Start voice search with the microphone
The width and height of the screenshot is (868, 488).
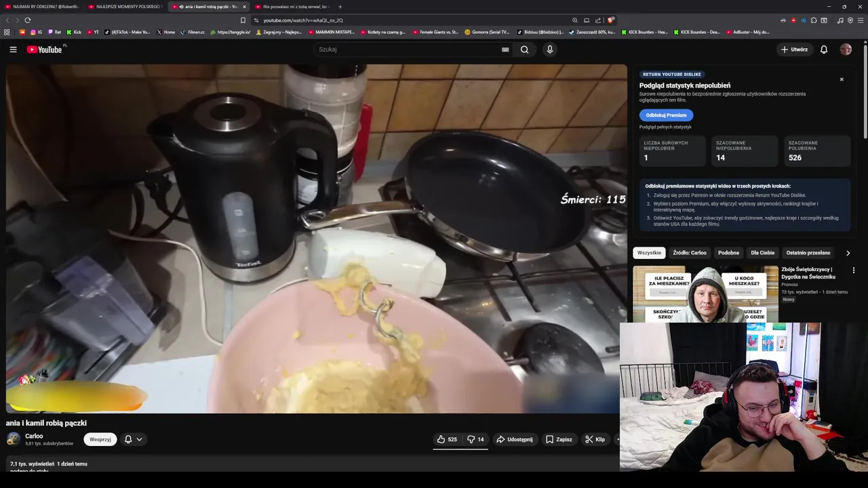pyautogui.click(x=550, y=49)
